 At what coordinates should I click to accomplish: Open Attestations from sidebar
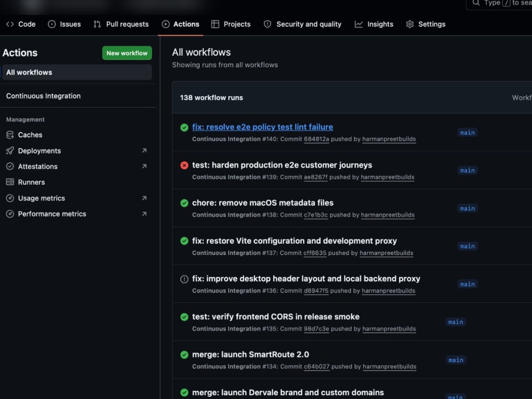pyautogui.click(x=38, y=167)
